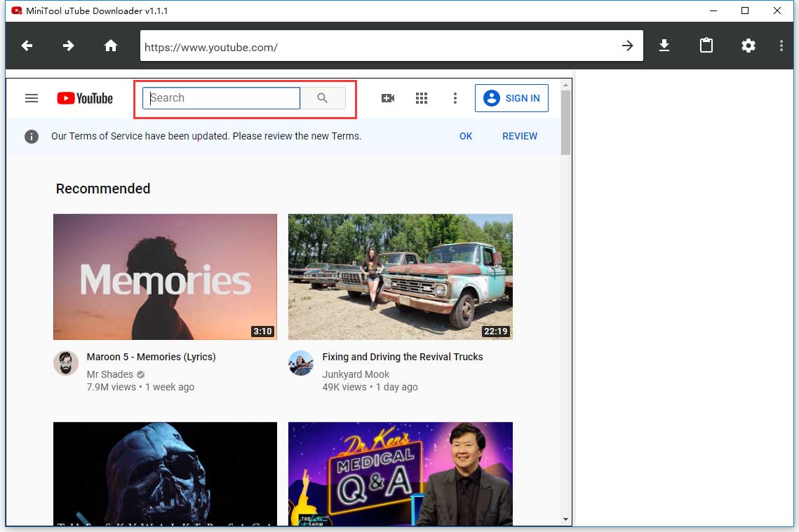Maximize the MiniTool uTube Downloader window
The width and height of the screenshot is (799, 532).
tap(745, 11)
